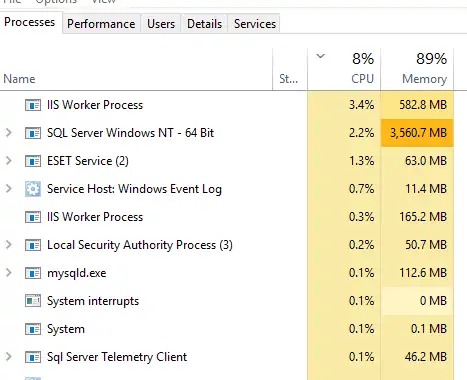
Task: Open the Services tab
Action: 255,24
